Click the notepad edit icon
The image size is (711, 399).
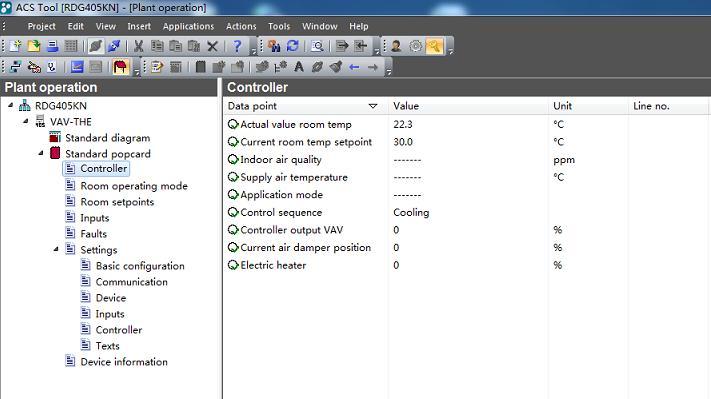point(157,68)
